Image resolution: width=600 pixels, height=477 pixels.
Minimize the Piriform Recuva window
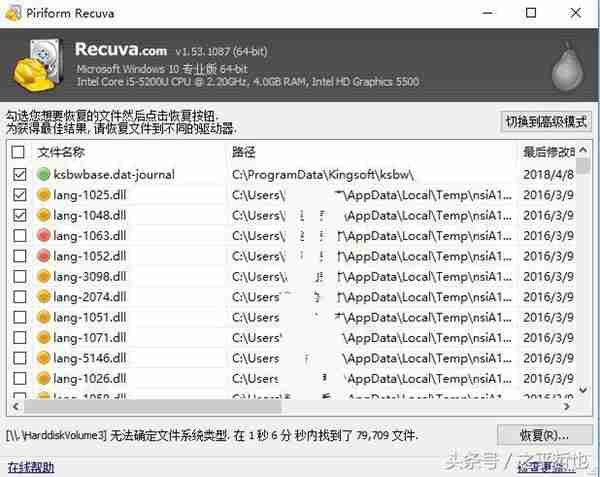(488, 13)
